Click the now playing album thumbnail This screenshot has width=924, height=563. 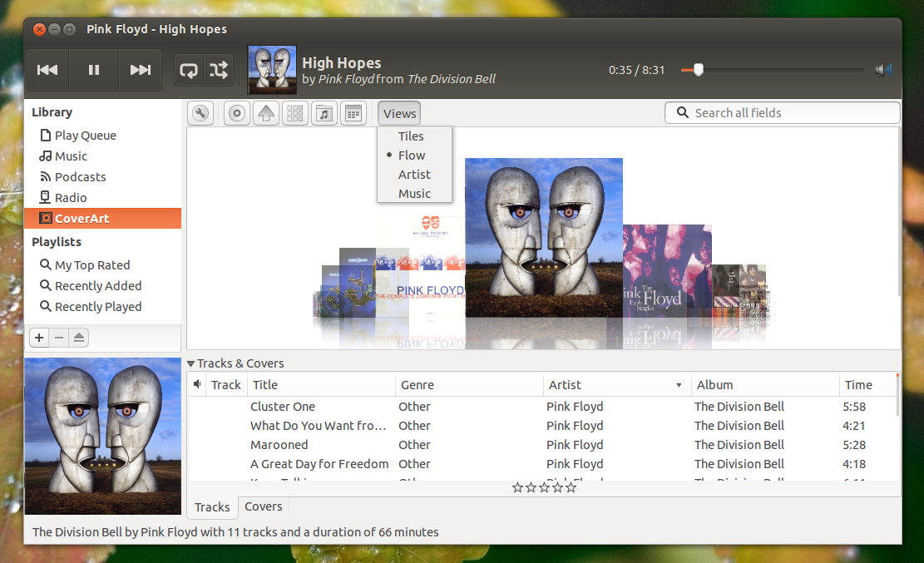(x=272, y=70)
